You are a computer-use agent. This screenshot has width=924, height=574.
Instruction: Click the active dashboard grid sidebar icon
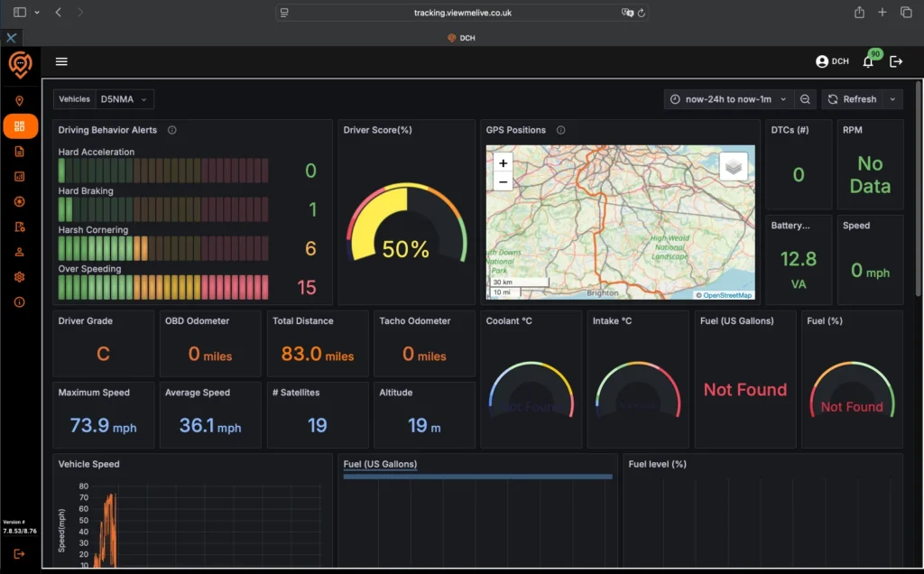[x=20, y=126]
